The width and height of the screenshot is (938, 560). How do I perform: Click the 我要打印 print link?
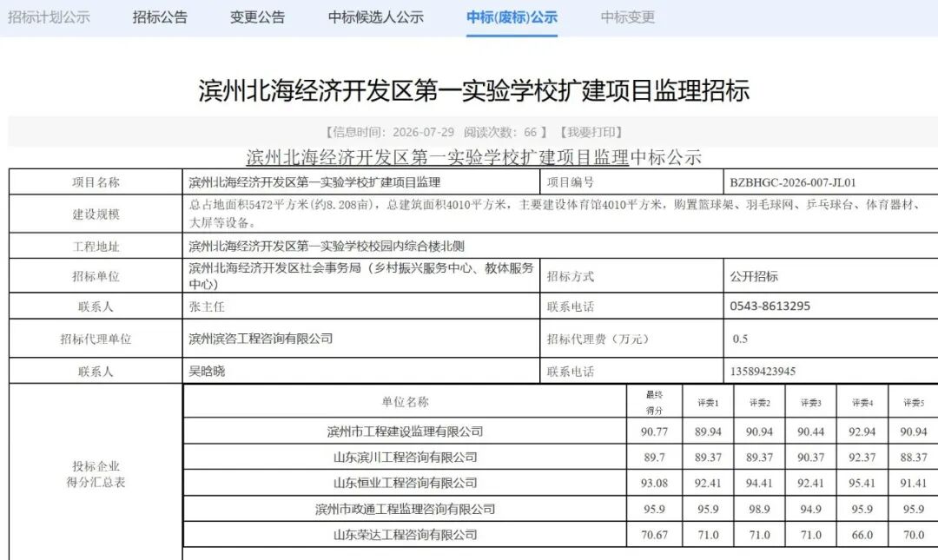591,132
